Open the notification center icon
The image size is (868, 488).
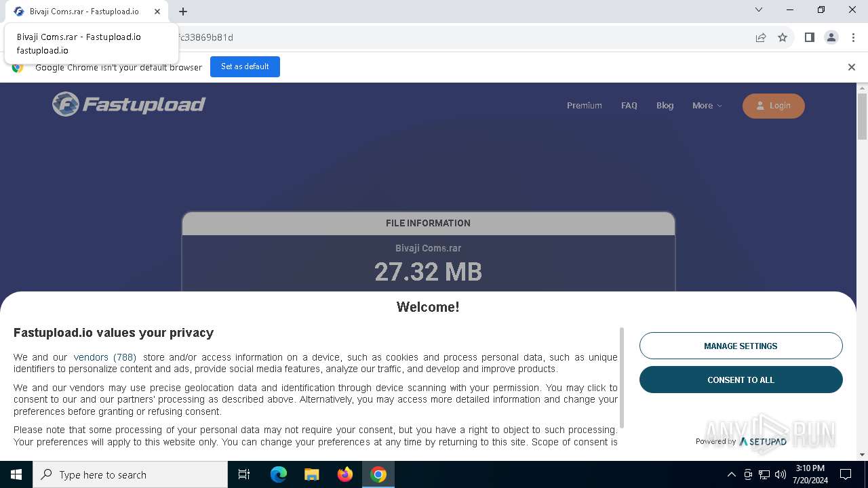pos(846,474)
